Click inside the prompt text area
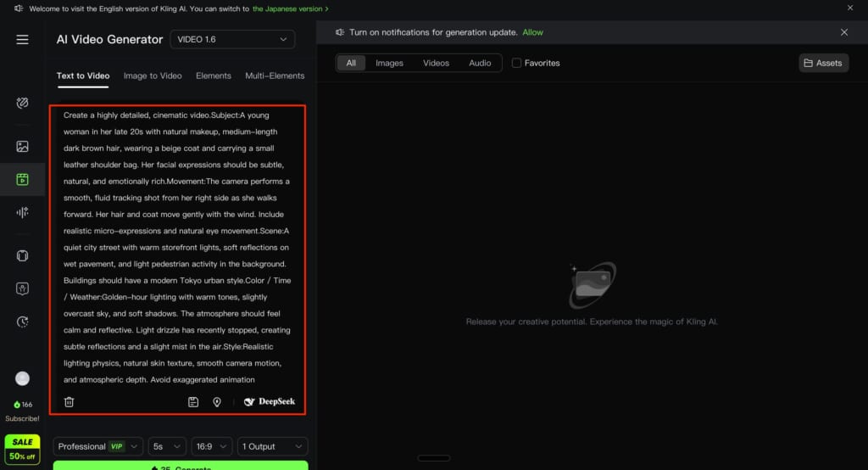The height and width of the screenshot is (470, 868). coord(176,246)
